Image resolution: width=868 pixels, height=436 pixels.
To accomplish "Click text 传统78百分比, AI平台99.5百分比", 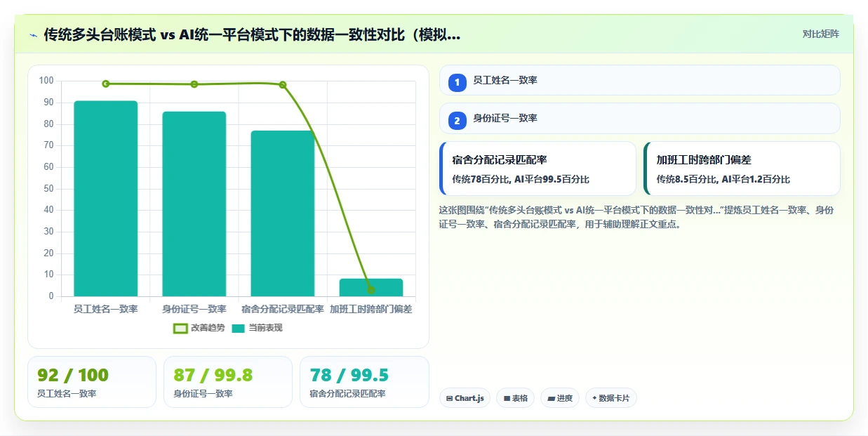I will click(521, 179).
